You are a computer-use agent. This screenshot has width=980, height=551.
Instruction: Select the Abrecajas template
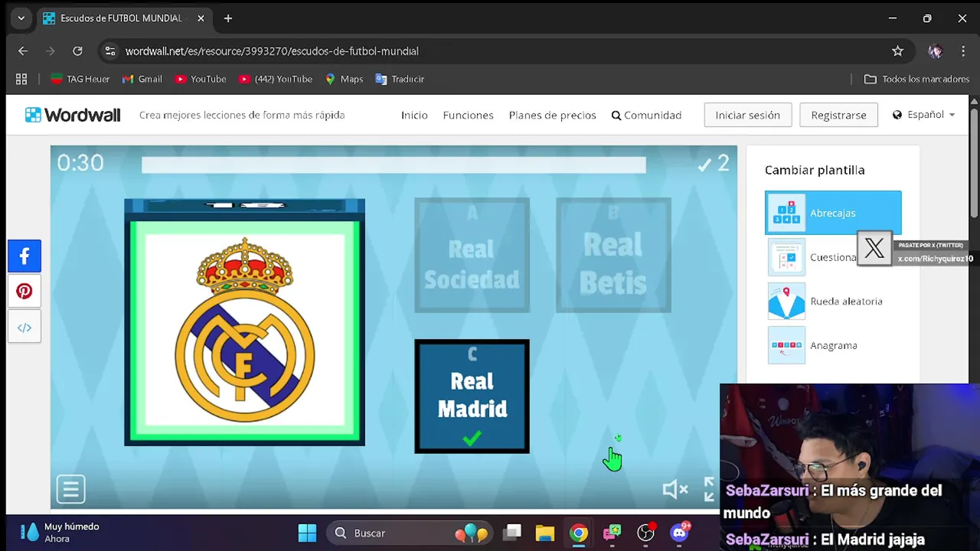(833, 213)
